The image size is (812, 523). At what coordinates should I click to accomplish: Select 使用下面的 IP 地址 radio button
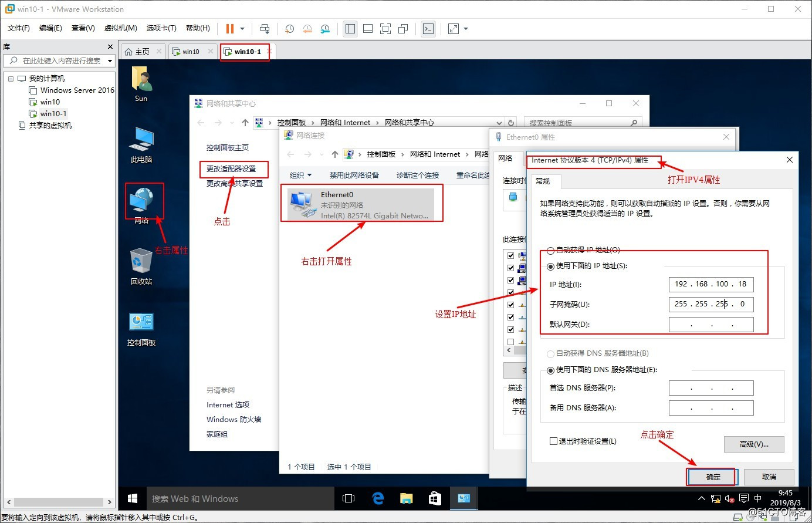pyautogui.click(x=550, y=266)
